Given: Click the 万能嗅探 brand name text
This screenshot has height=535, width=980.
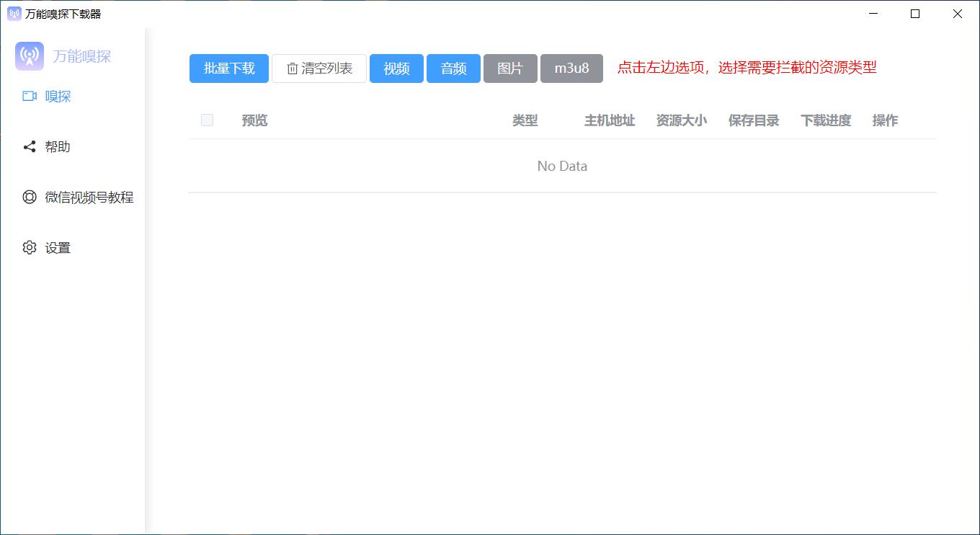Looking at the screenshot, I should (82, 56).
